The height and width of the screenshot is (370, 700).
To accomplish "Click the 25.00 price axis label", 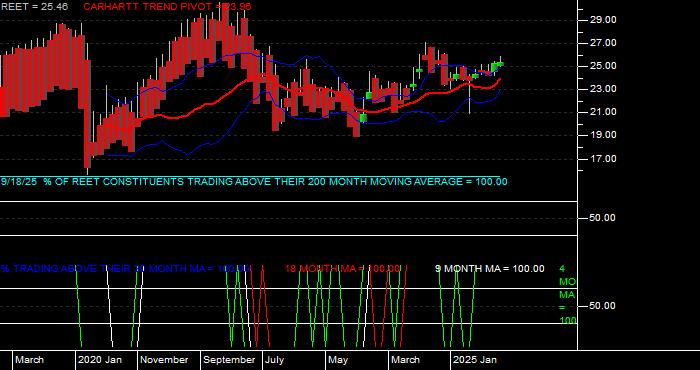I will click(603, 66).
